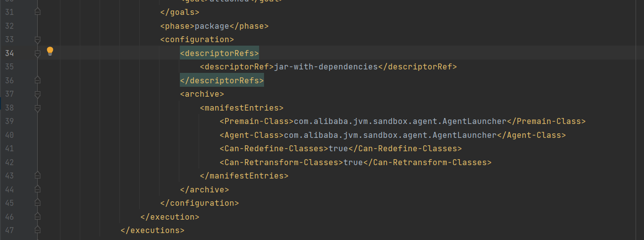Click fold end marker beside closing descriptorRefs
This screenshot has width=644, height=240.
[38, 80]
